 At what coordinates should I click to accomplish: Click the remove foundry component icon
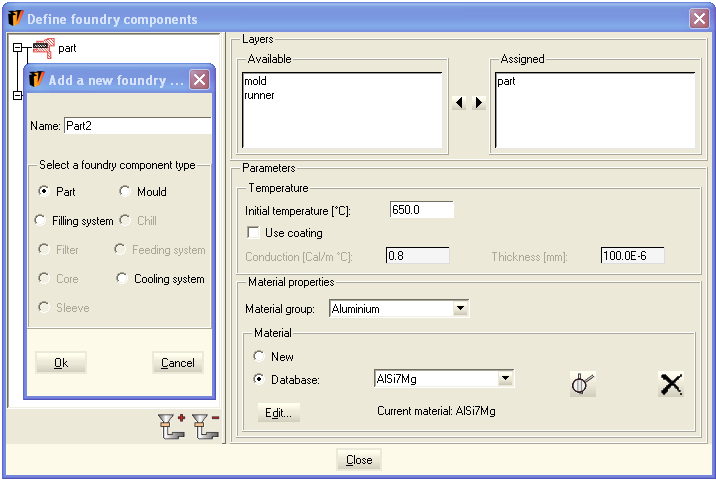pyautogui.click(x=207, y=426)
